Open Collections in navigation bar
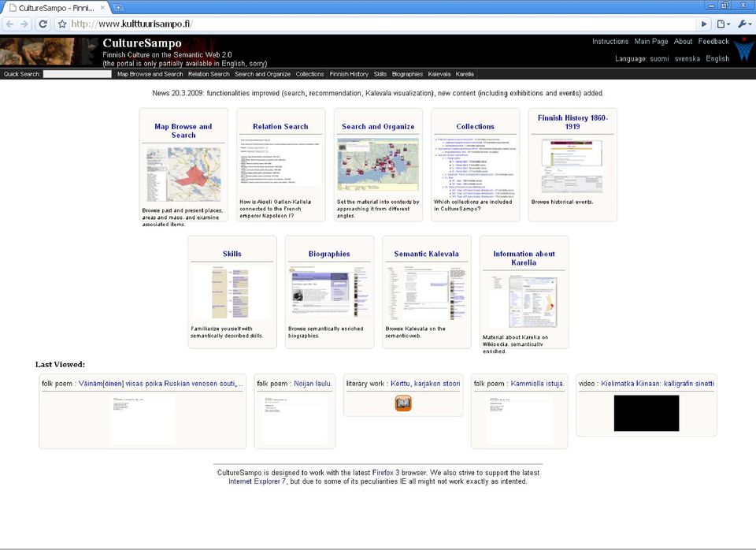The height and width of the screenshot is (550, 756). 309,74
